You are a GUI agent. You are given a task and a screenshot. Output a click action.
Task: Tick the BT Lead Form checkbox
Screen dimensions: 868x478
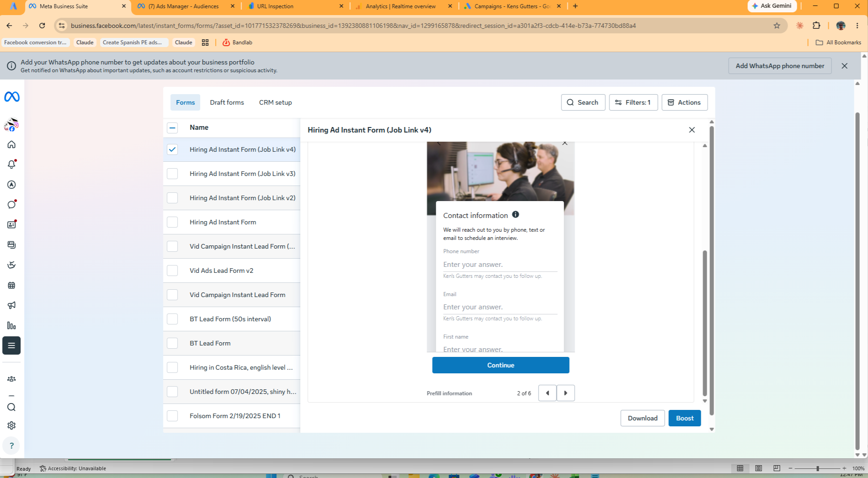[x=172, y=343]
